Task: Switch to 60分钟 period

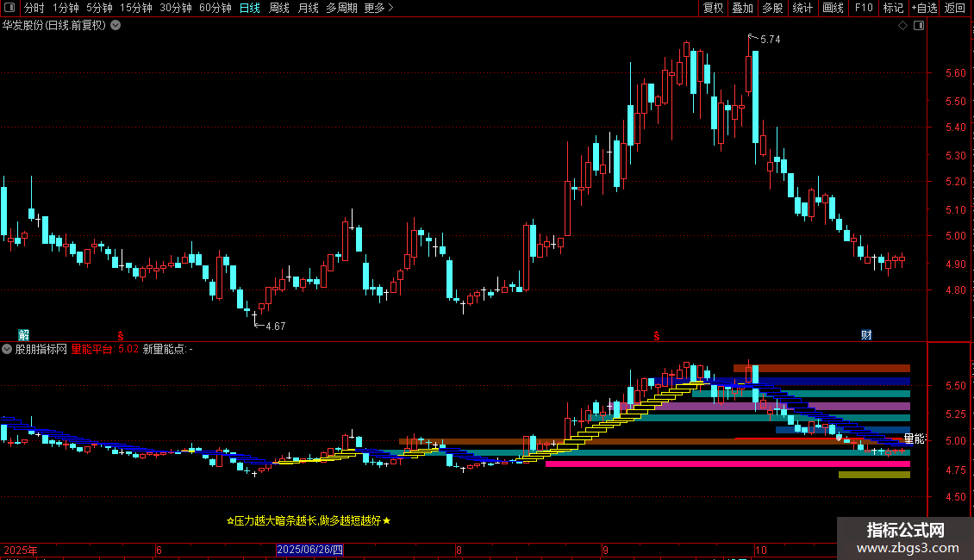Action: (215, 8)
